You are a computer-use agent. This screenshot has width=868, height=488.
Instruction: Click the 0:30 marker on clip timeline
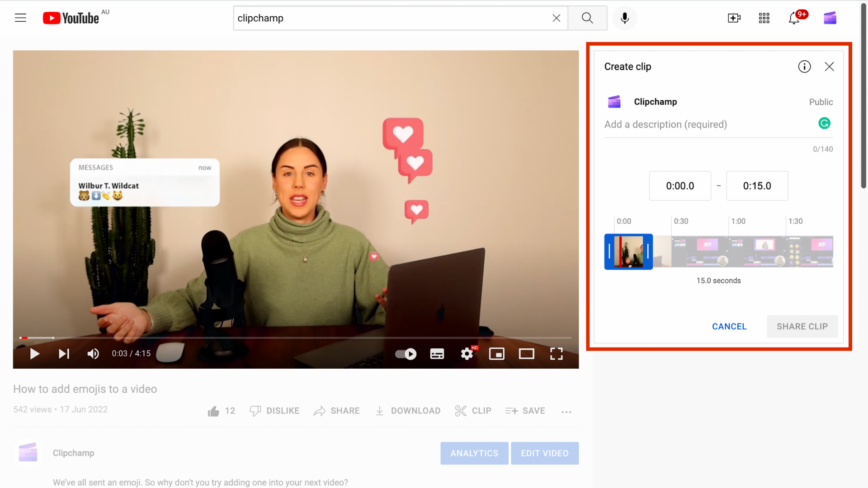[x=681, y=221]
